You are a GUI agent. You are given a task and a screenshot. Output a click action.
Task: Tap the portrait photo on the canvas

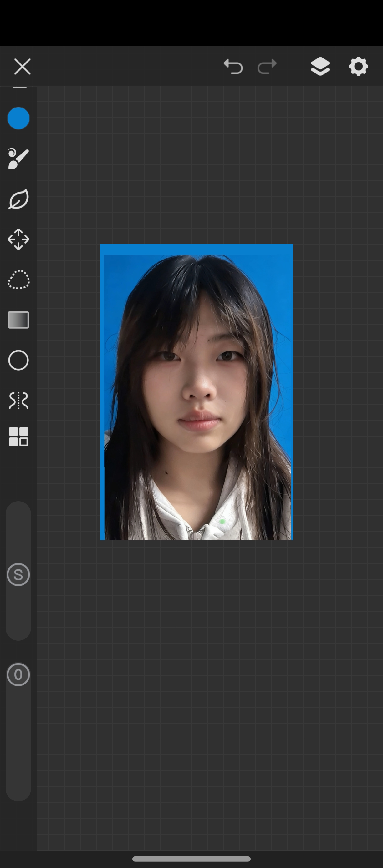click(196, 391)
